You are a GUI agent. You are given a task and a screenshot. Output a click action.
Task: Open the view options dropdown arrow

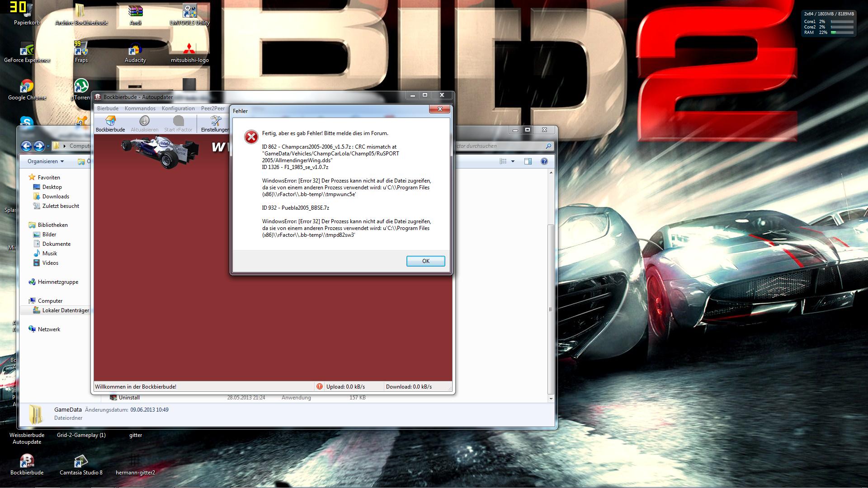coord(513,161)
